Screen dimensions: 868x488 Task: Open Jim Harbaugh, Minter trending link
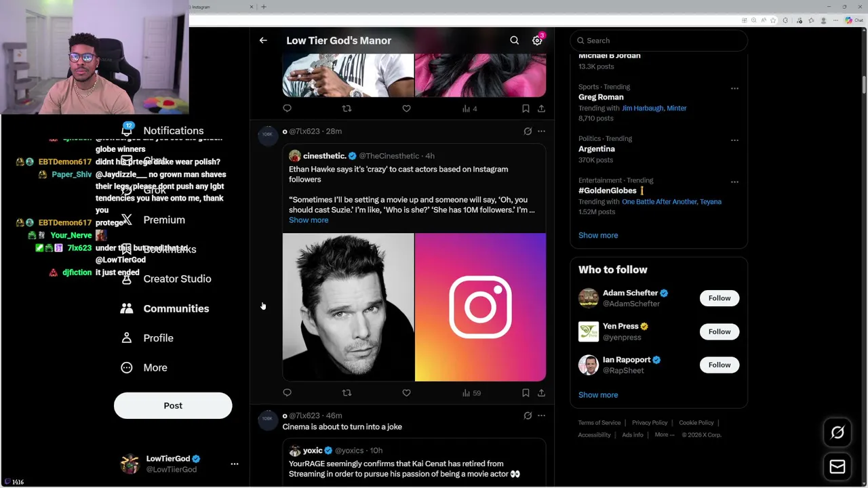[x=654, y=108]
